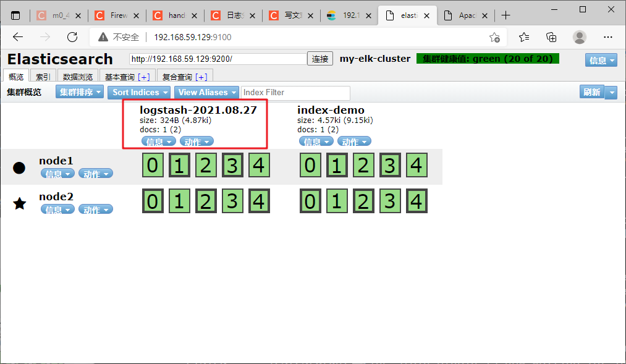Focus the Elasticsearch URL connection field

pyautogui.click(x=218, y=59)
